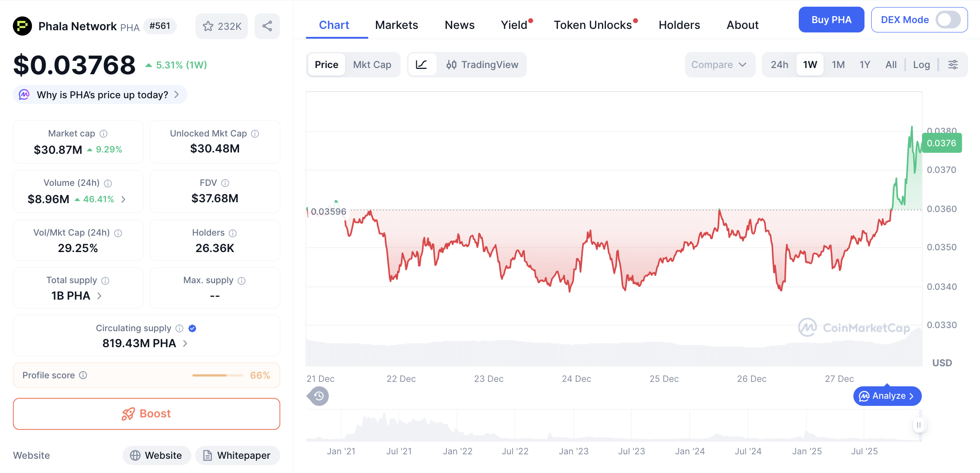Click the chart history clock icon
Screen dimensions: 980x473
[319, 396]
